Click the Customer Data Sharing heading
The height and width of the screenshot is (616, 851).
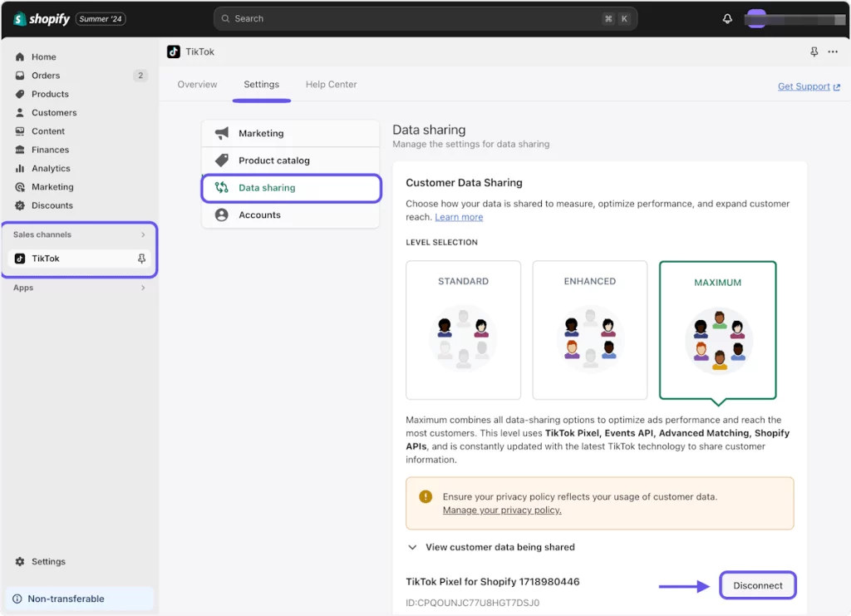click(x=464, y=183)
